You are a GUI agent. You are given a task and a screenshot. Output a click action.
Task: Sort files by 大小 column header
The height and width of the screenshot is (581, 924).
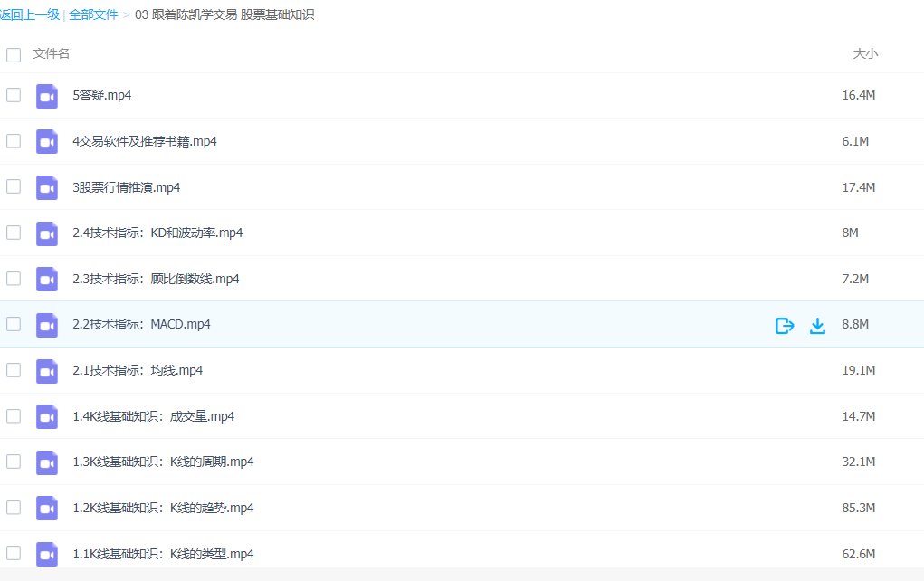(x=864, y=53)
